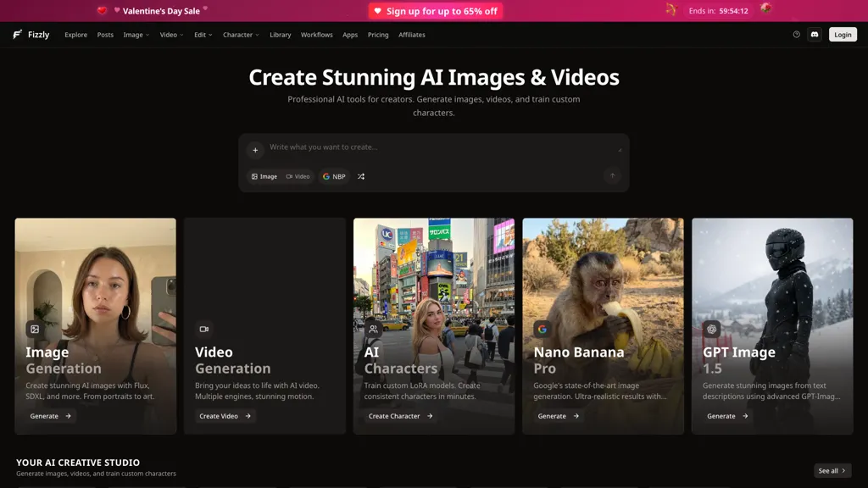Click the camera icon on Video Generation card
The image size is (868, 488).
tap(204, 330)
